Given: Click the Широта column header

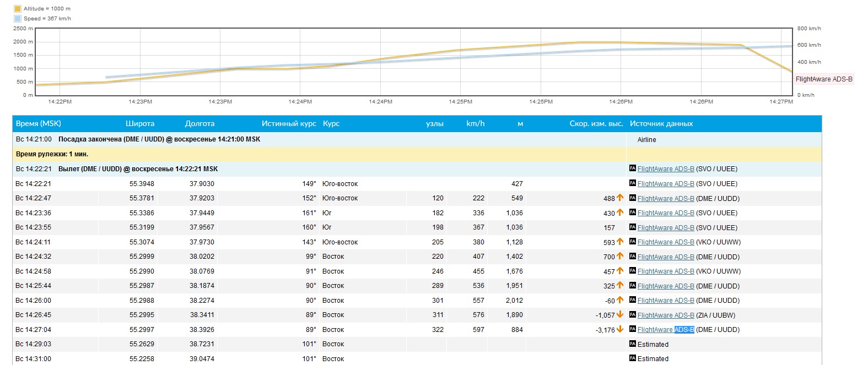Looking at the screenshot, I should 140,124.
